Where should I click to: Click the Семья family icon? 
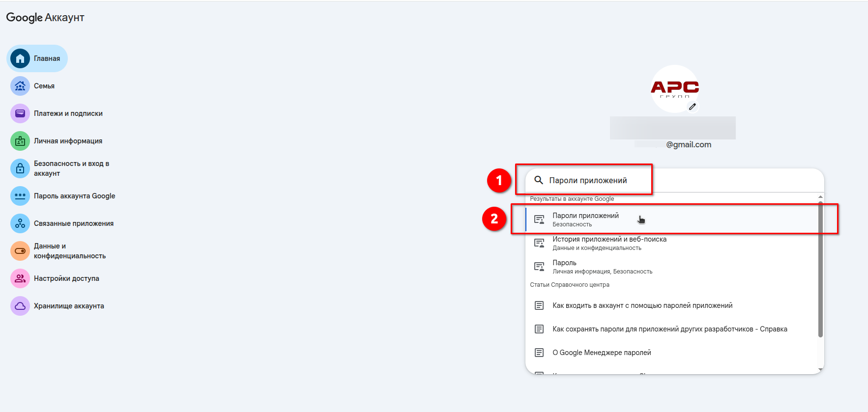click(20, 86)
